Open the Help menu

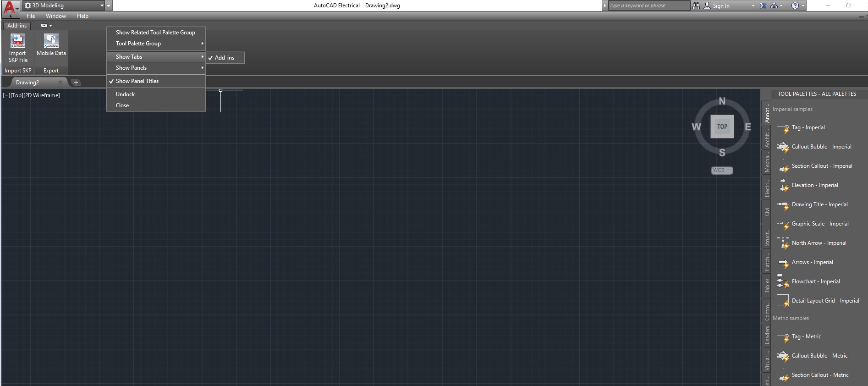click(82, 16)
